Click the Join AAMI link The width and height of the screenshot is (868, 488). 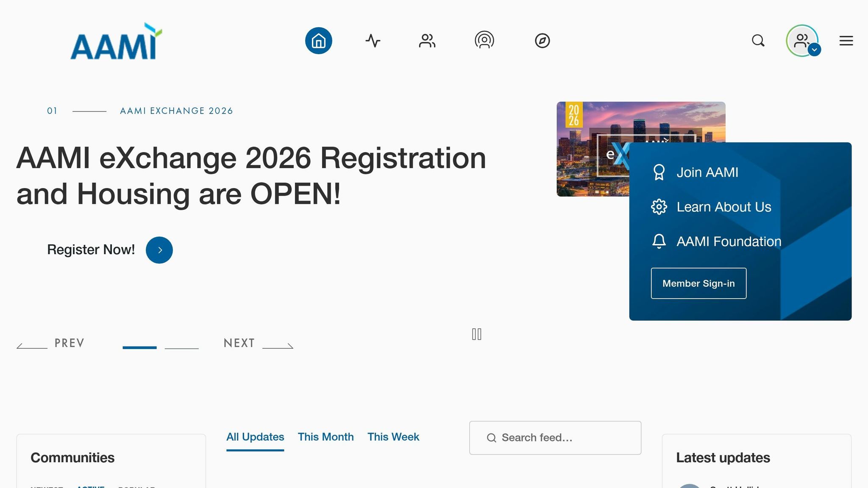point(707,172)
